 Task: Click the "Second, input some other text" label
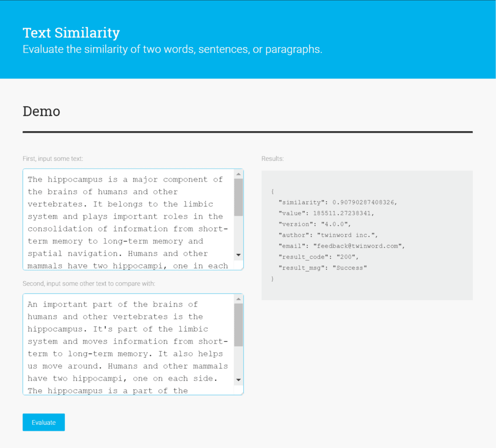point(89,283)
